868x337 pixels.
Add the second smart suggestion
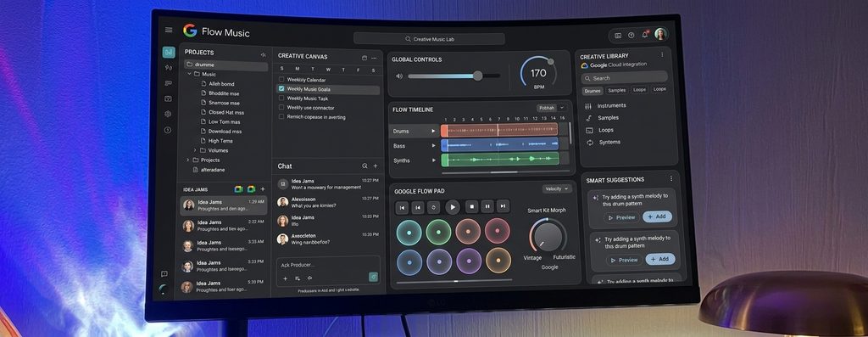660,259
